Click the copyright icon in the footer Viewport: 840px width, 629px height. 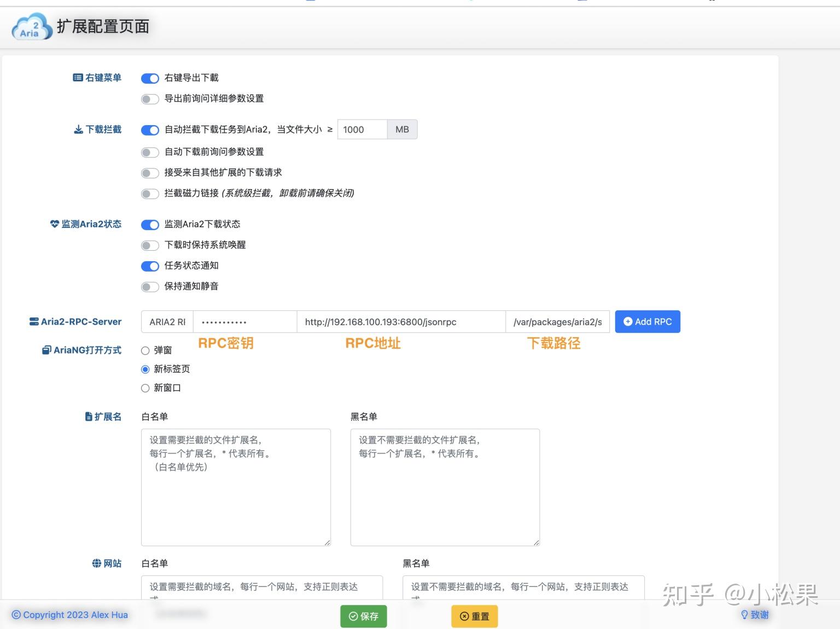click(x=16, y=614)
